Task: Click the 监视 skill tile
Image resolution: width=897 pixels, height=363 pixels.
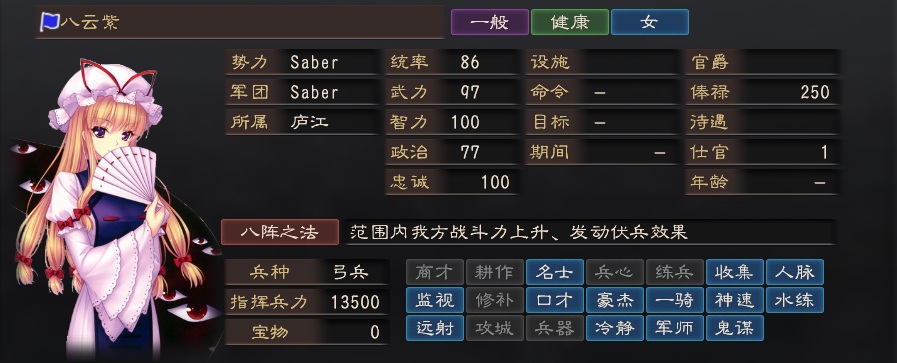Action: [435, 300]
